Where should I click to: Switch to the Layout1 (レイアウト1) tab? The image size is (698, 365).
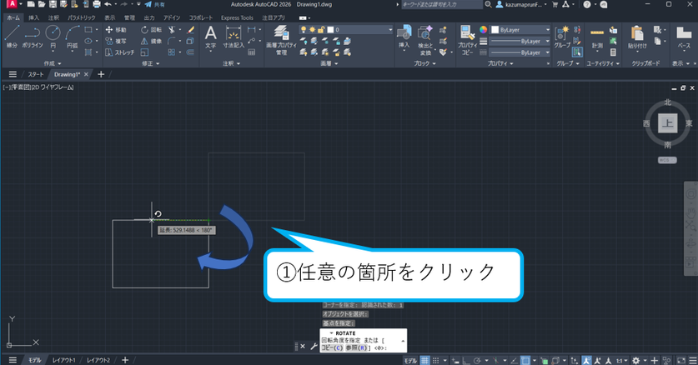(x=64, y=360)
